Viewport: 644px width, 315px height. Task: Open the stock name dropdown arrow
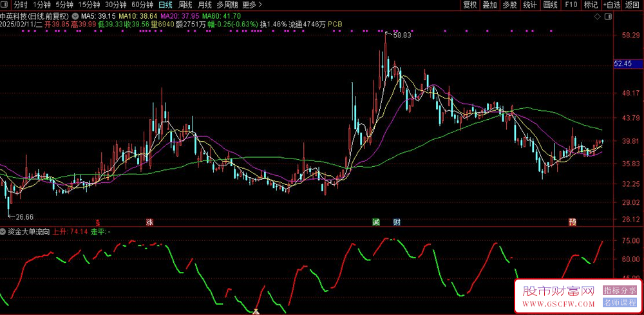click(76, 15)
